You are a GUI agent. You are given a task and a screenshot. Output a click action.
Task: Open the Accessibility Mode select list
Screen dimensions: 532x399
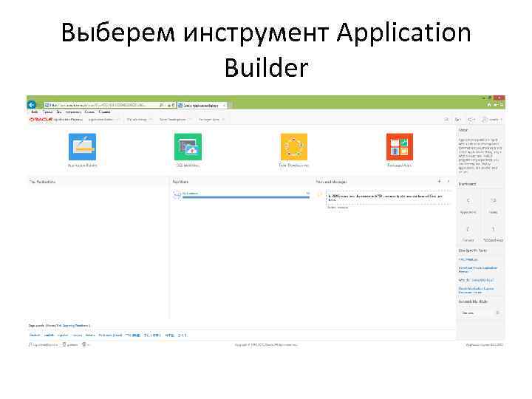coord(480,313)
